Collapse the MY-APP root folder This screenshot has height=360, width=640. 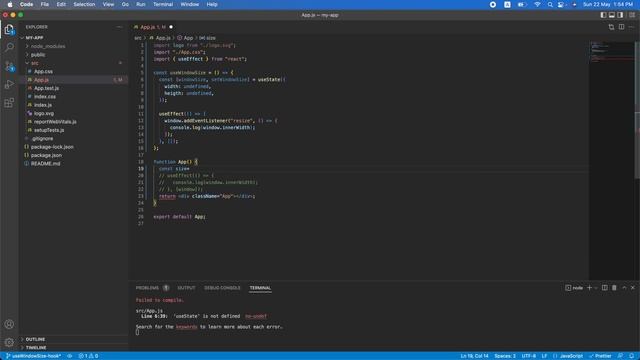pos(34,38)
